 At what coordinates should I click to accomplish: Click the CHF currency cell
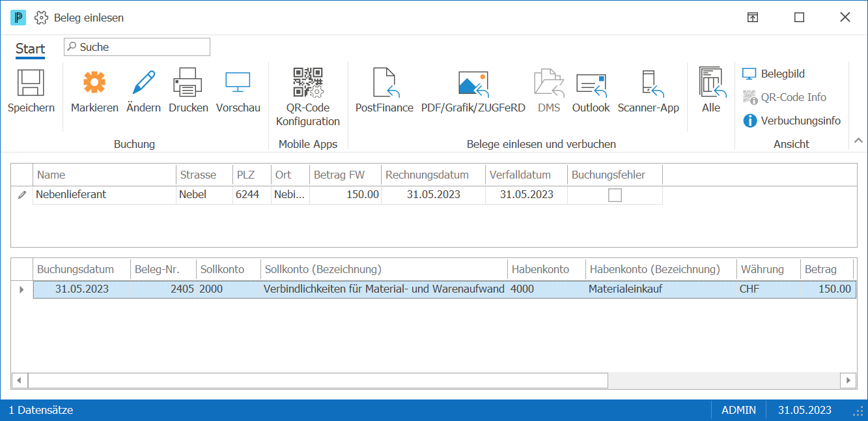click(x=768, y=289)
